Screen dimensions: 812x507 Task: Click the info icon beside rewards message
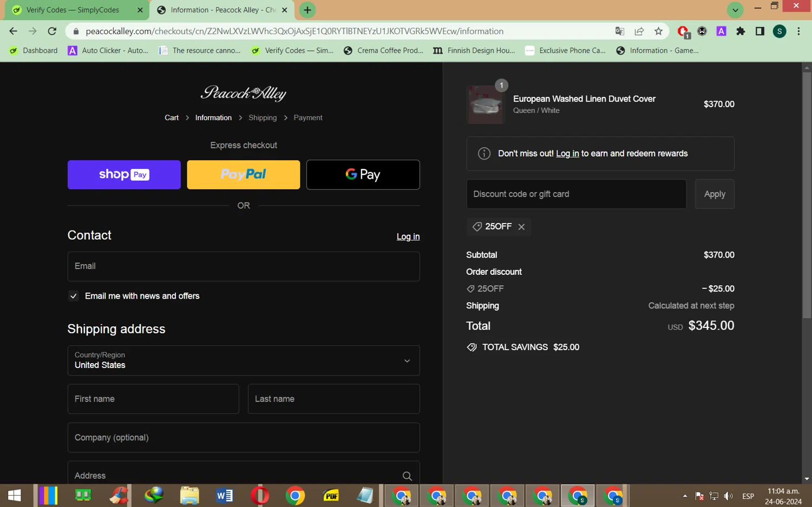click(x=484, y=154)
